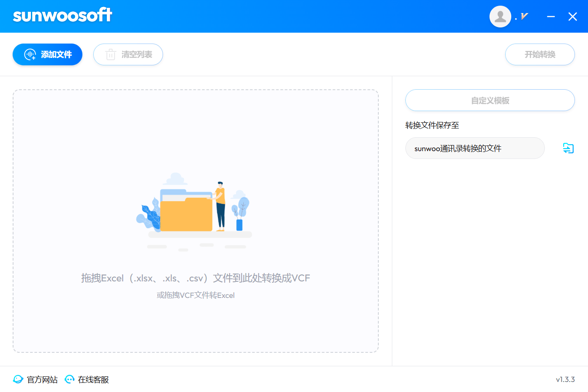Screen dimensions: 588x392
Task: Click the headset icon beside 在线客服
Action: [x=70, y=379]
